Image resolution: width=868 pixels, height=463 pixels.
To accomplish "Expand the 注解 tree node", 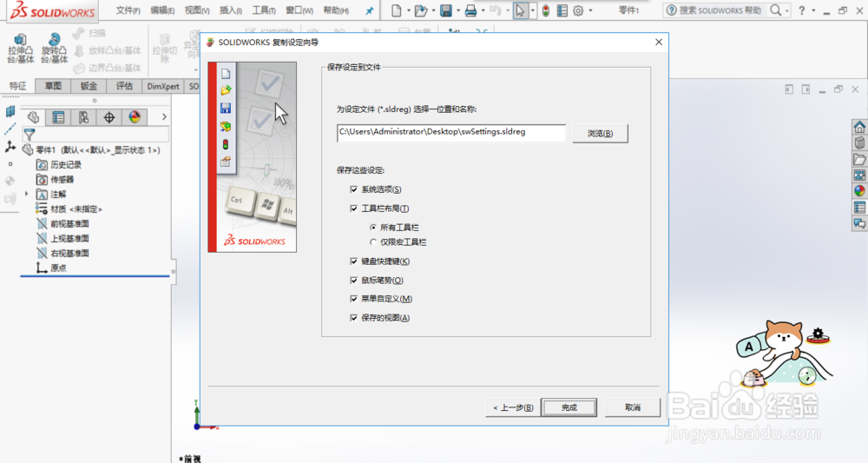I will click(x=26, y=194).
